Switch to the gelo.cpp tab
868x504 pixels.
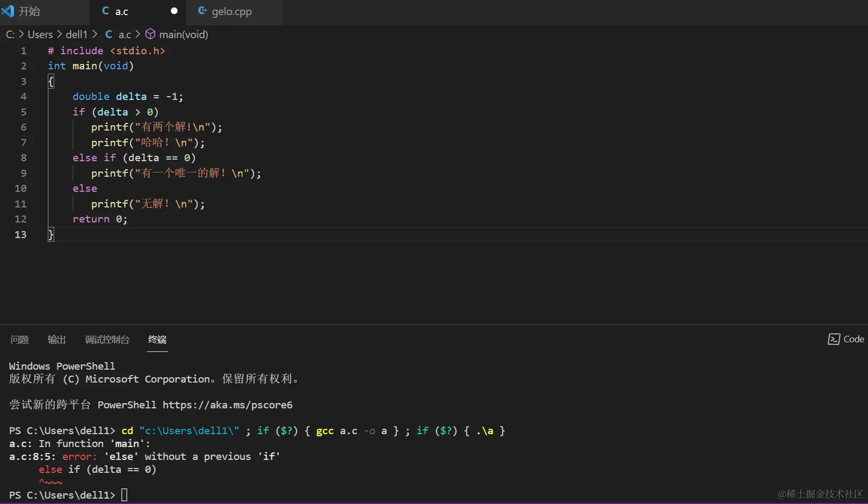pyautogui.click(x=232, y=11)
